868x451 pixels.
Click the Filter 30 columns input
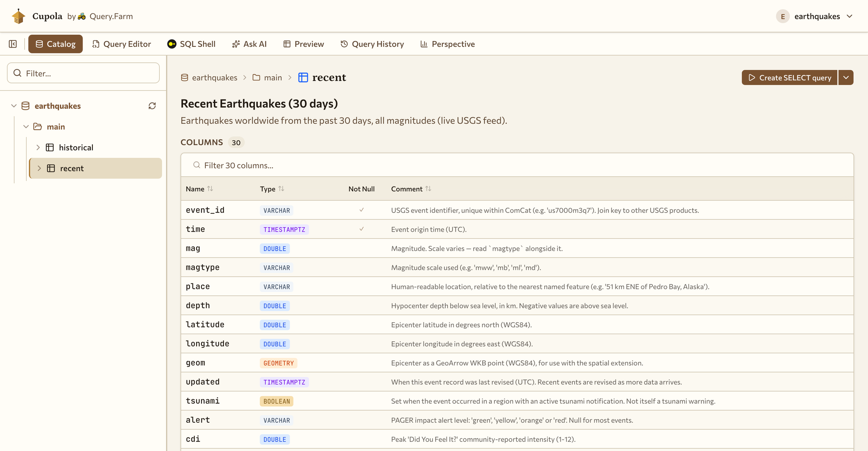[517, 165]
